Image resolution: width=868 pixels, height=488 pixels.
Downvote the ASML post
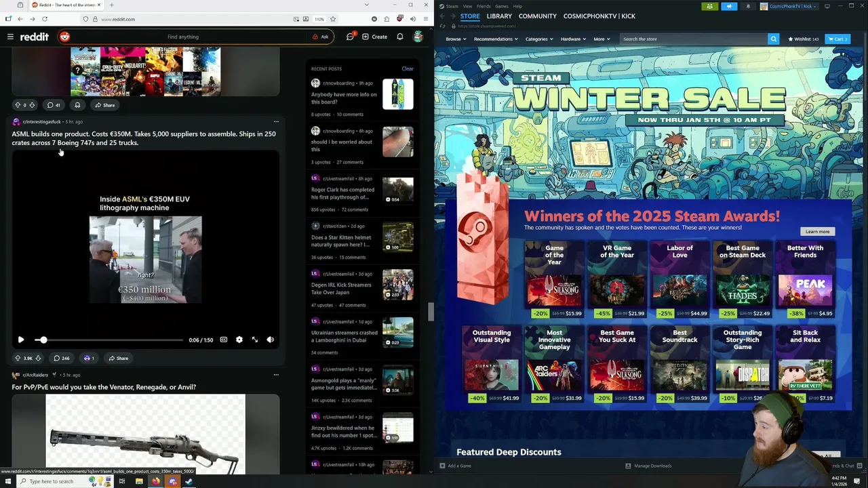38,358
